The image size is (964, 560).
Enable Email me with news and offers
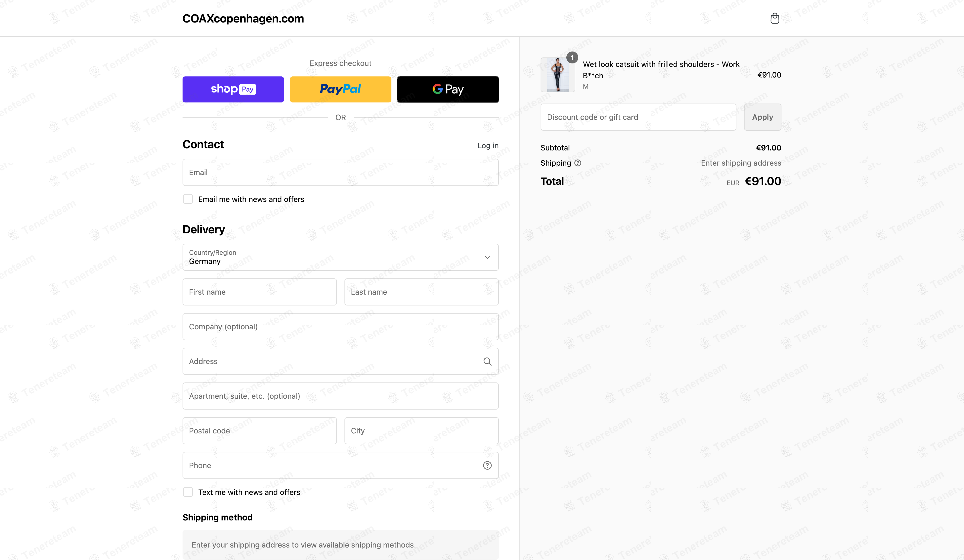[188, 199]
